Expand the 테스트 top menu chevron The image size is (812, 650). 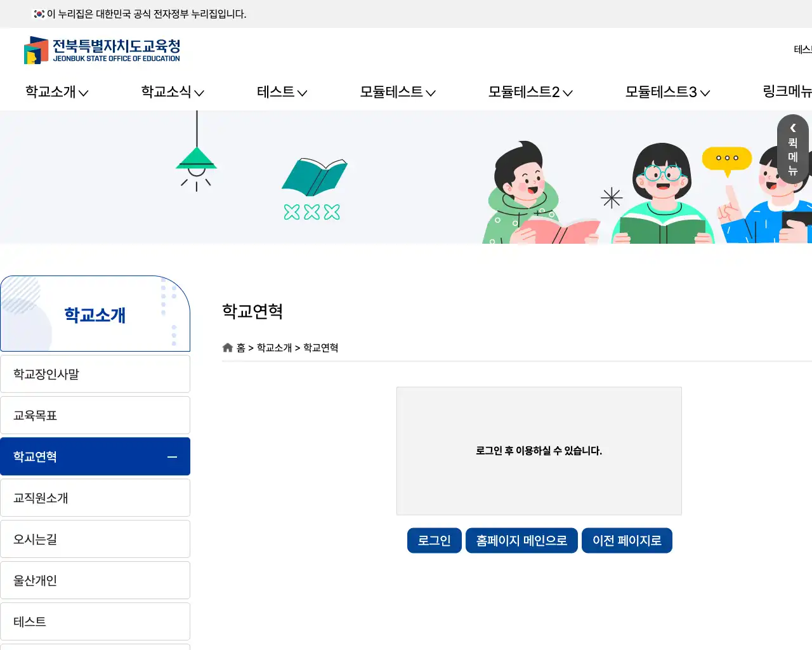pyautogui.click(x=303, y=93)
